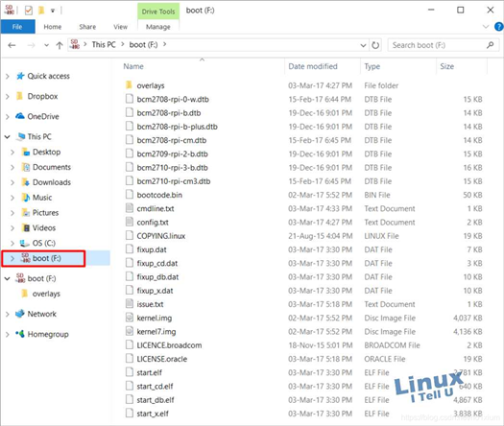
Task: Select bcm2710-rpi-3-b.dtb file
Action: point(172,168)
